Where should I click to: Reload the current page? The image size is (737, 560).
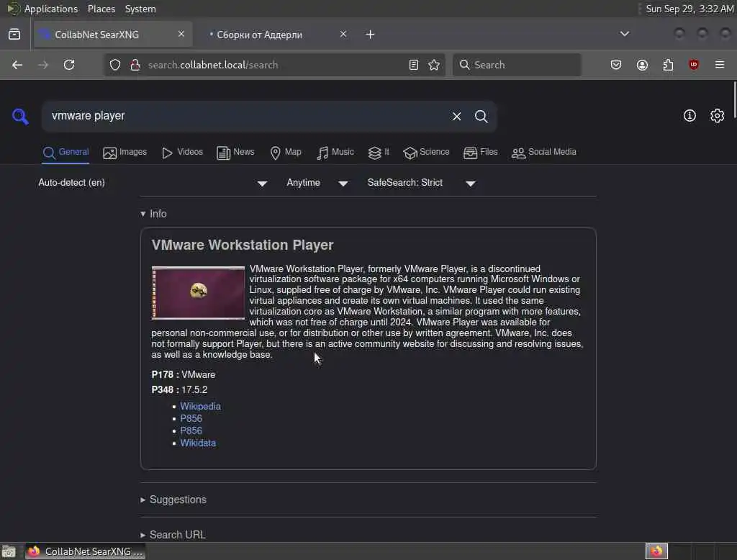click(x=69, y=65)
